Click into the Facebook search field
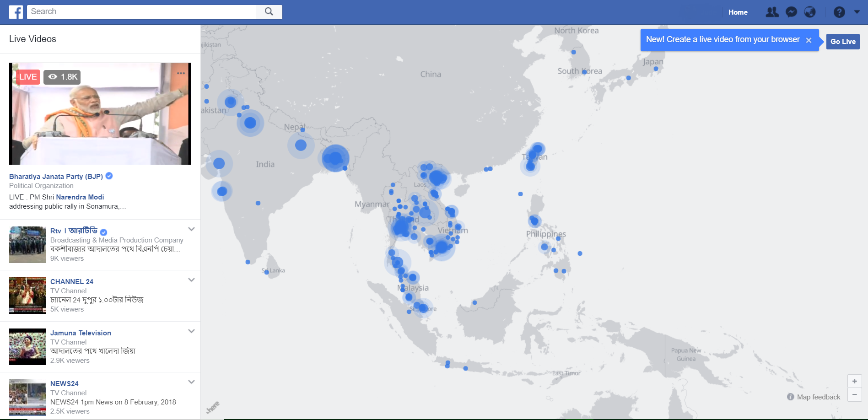This screenshot has width=868, height=420. (x=142, y=12)
